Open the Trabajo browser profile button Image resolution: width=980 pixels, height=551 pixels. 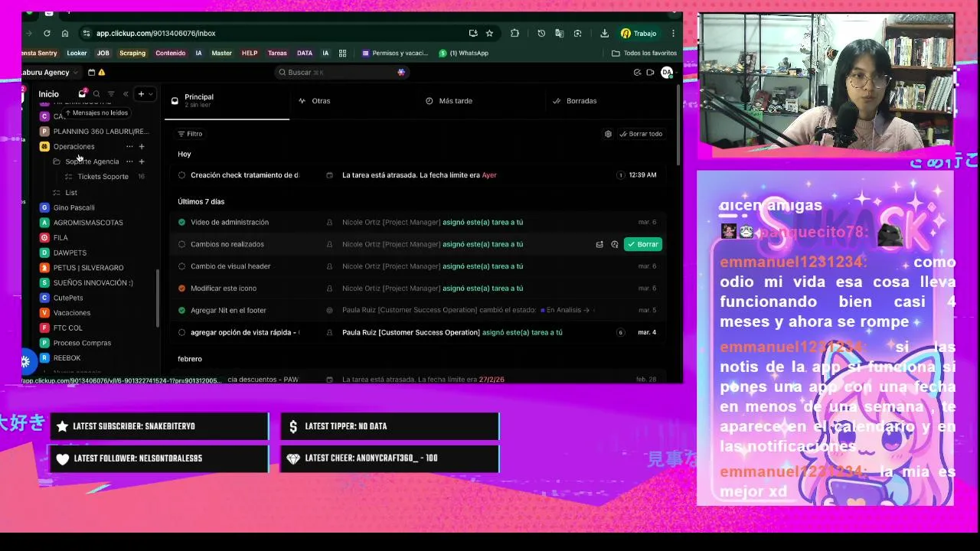point(639,33)
